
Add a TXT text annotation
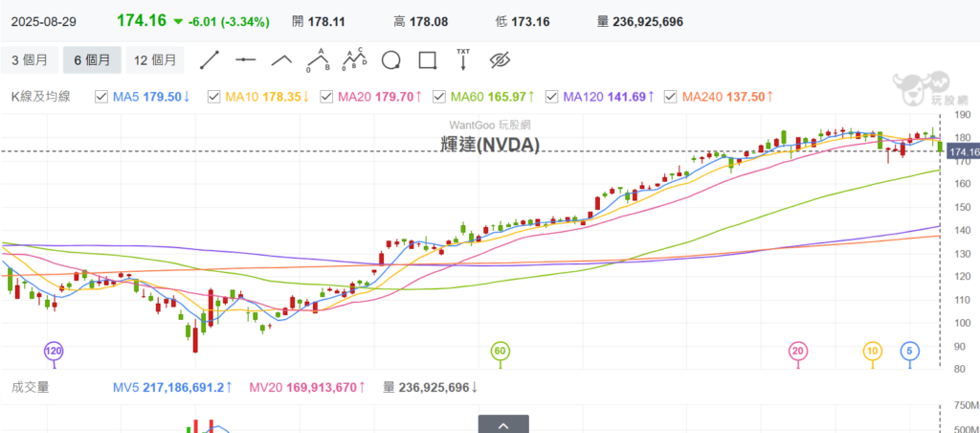(463, 58)
